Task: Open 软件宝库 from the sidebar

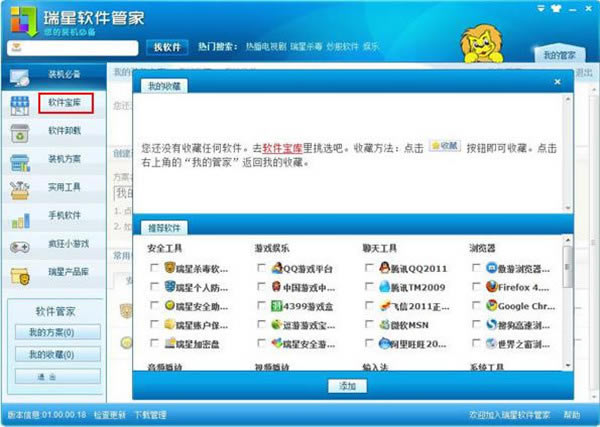Action: (x=65, y=102)
